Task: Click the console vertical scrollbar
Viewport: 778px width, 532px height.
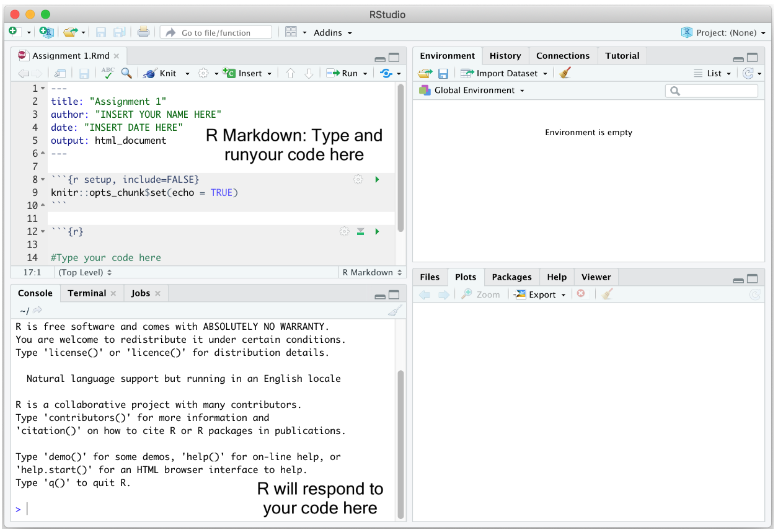Action: [401, 444]
